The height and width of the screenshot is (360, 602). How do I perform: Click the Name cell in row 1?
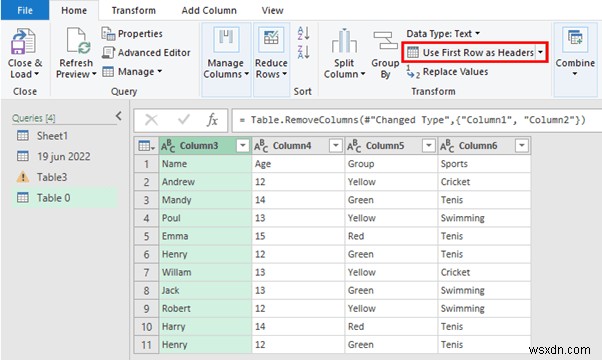coord(205,164)
